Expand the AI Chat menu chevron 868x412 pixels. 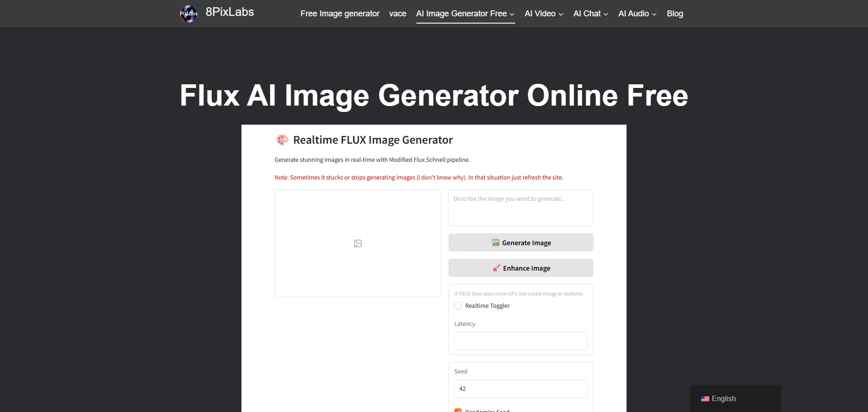point(606,14)
